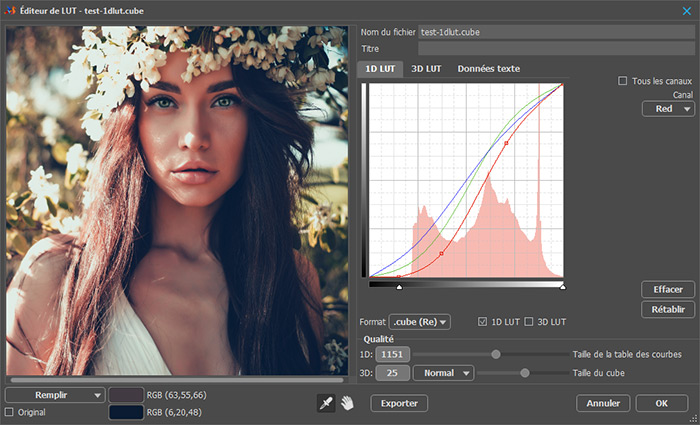Click the horizontal scrollbar under the preview image
This screenshot has height=425, width=700.
click(x=177, y=380)
